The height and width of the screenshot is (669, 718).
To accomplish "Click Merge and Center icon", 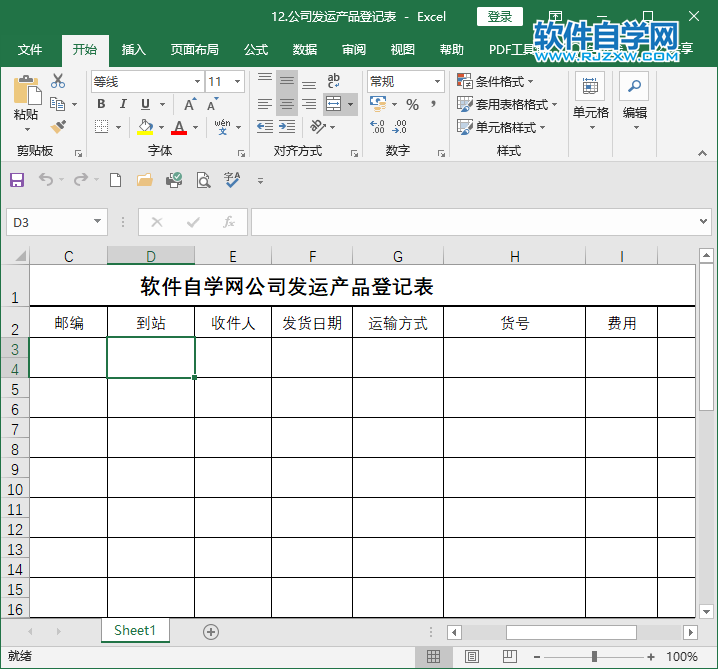I will pyautogui.click(x=334, y=104).
